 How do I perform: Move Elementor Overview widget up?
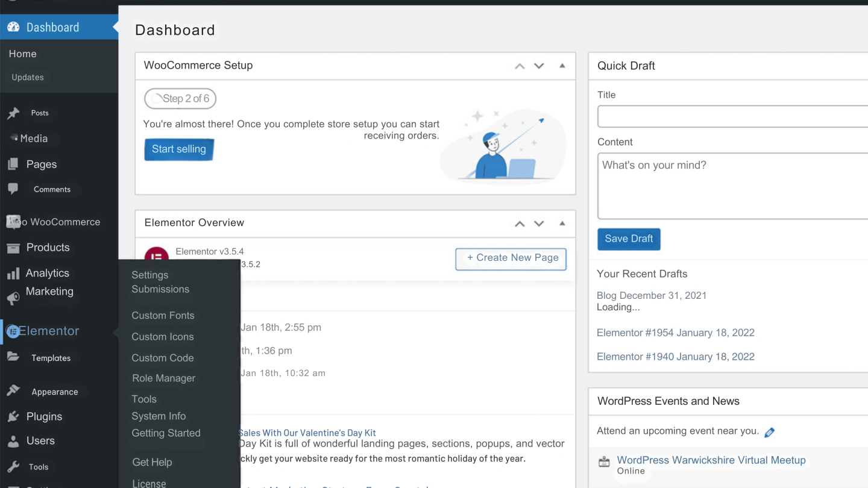(520, 224)
